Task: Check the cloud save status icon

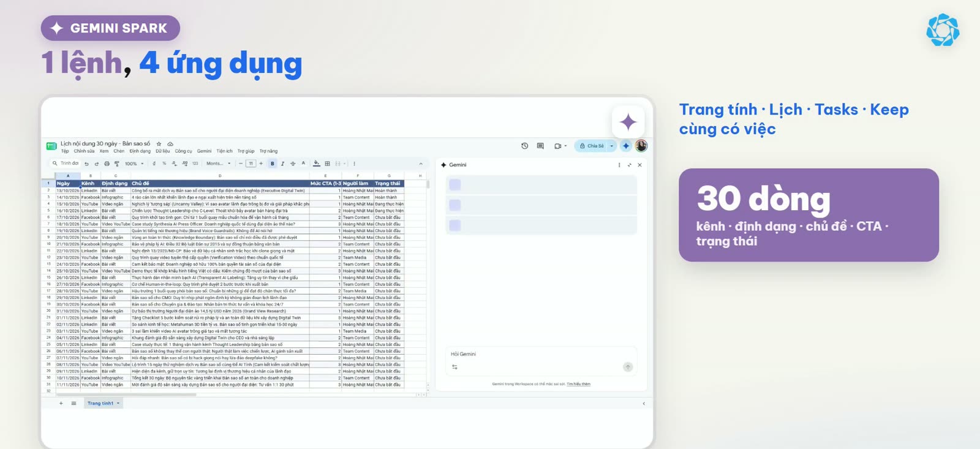Action: click(170, 144)
